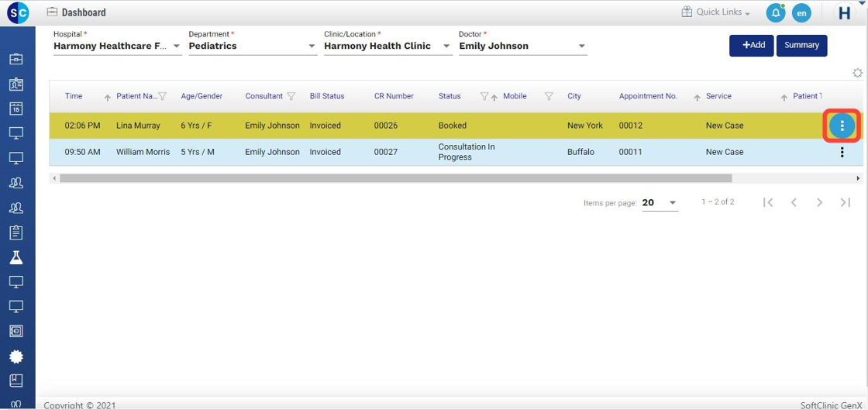Open the clipboard icon in the sidebar
This screenshot has width=868, height=410.
16,233
